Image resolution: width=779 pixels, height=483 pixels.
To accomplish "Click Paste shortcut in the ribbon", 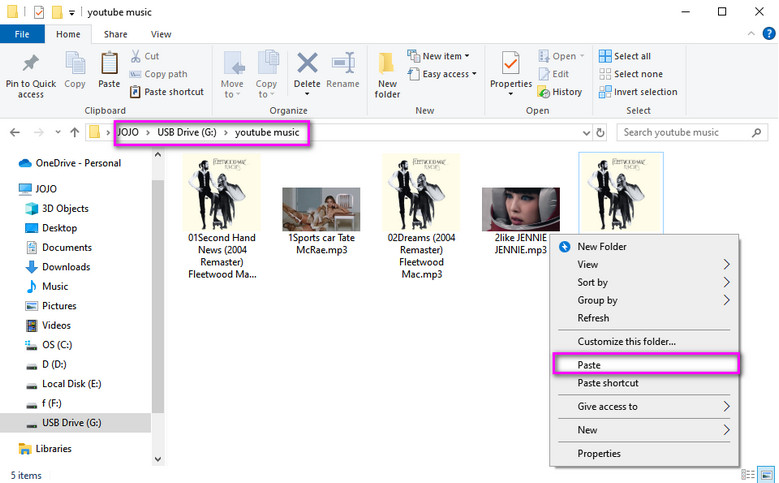I will click(167, 92).
